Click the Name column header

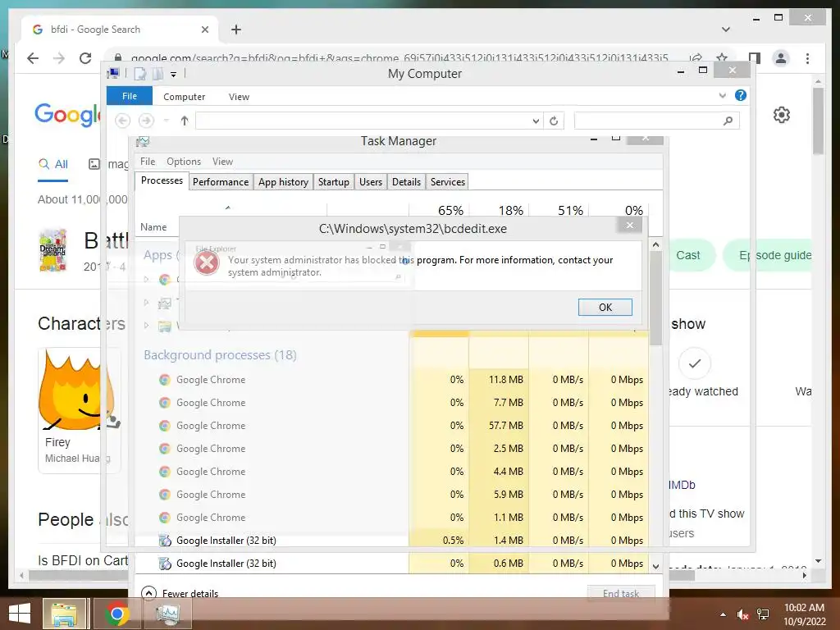pos(153,227)
